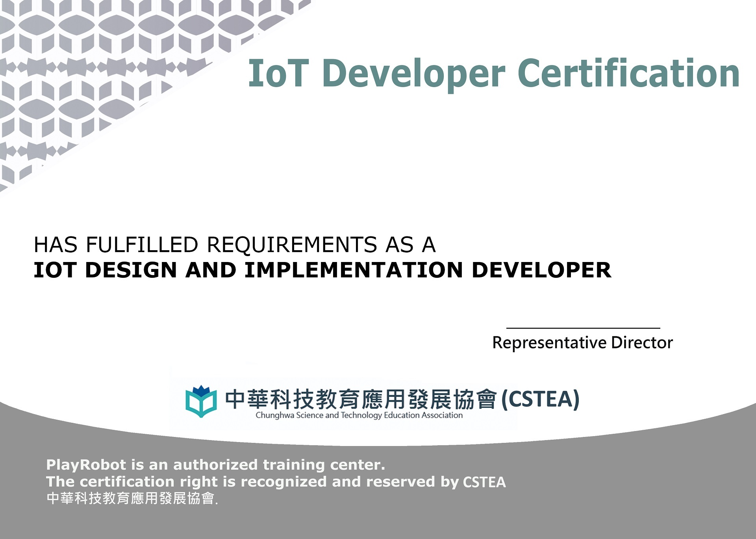Click the word 'IMPLEMENTATION' in the bold line
756x539 pixels.
click(x=353, y=270)
